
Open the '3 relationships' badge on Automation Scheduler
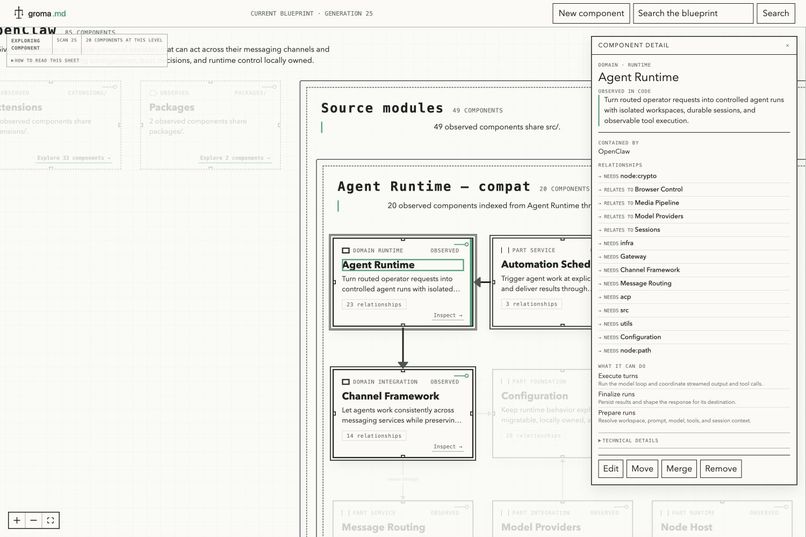[532, 304]
